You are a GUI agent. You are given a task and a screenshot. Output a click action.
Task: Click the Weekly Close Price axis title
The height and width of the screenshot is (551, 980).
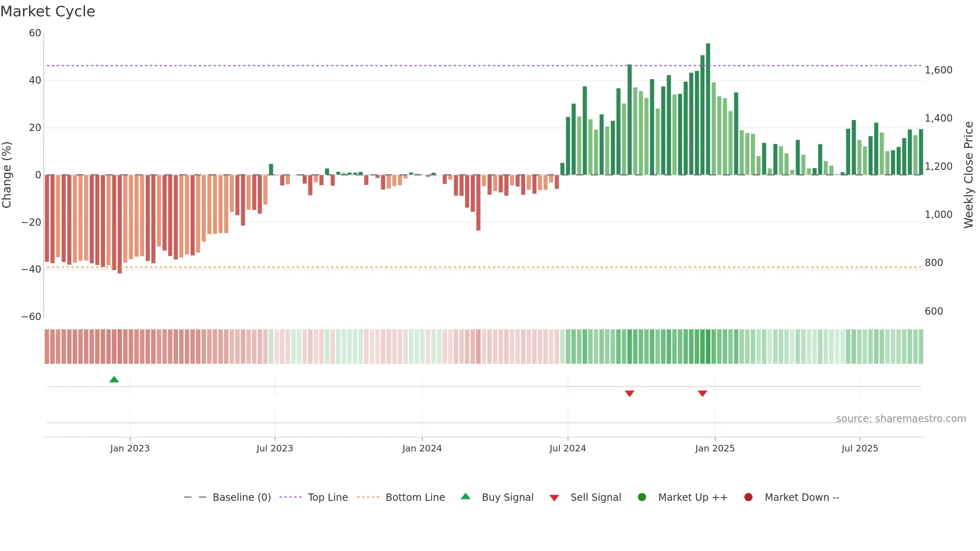pyautogui.click(x=969, y=175)
